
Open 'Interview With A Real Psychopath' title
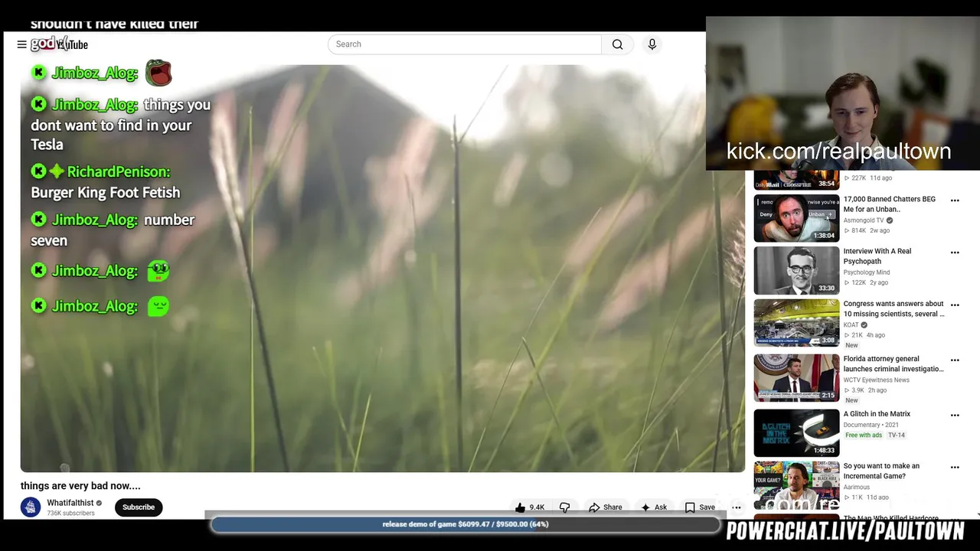point(877,256)
